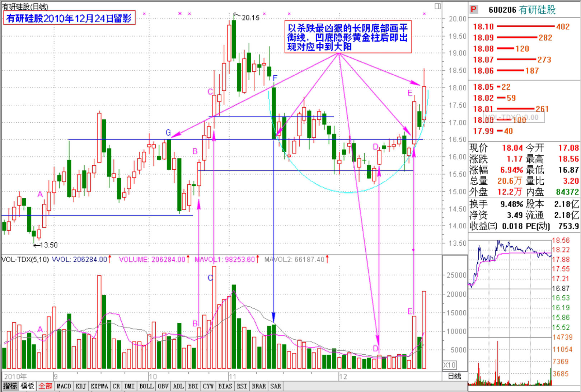Click the 现价 value 18.04
This screenshot has height=392, width=581.
512,148
